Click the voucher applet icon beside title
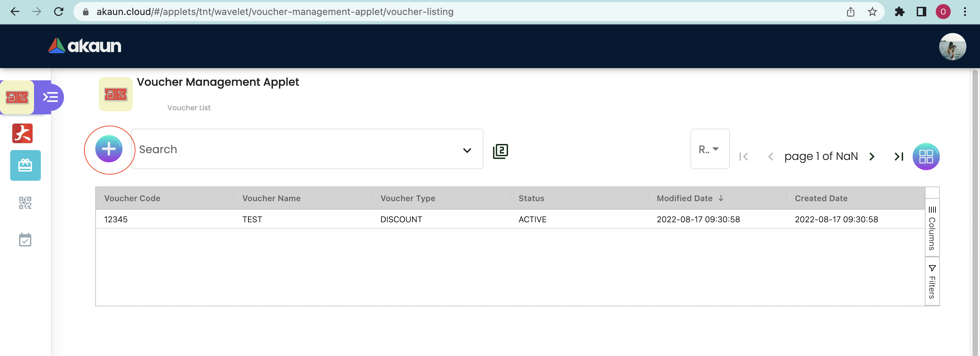Screen dimensions: 980x356 [116, 94]
